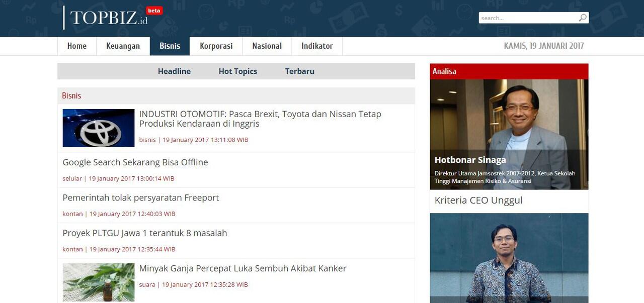Click the 'selular' source tag

point(72,178)
